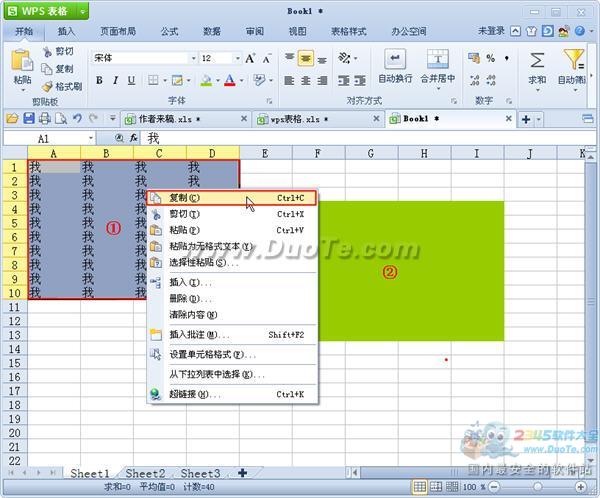Click the Print Preview icon
This screenshot has width=600, height=498.
61,119
